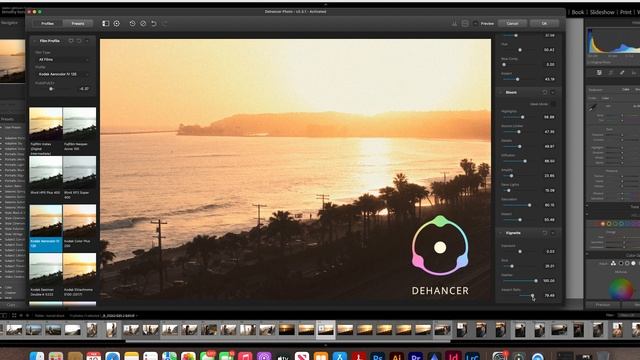The width and height of the screenshot is (640, 360).
Task: Reset the Film Profile section
Action: pyautogui.click(x=79, y=41)
